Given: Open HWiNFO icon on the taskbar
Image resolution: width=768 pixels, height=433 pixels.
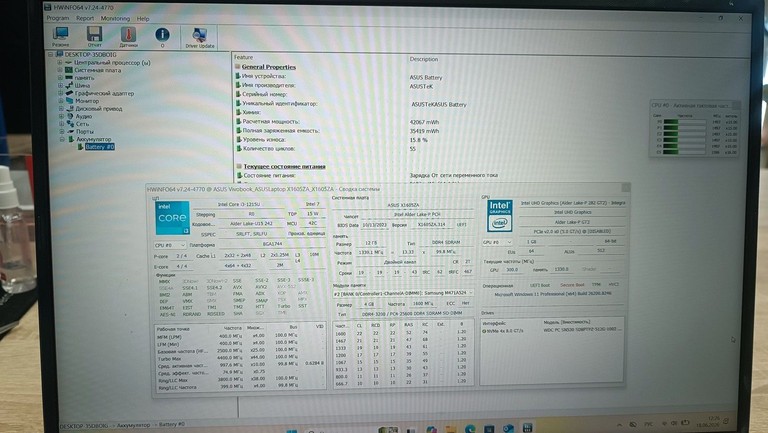Looking at the screenshot, I should pyautogui.click(x=527, y=428).
